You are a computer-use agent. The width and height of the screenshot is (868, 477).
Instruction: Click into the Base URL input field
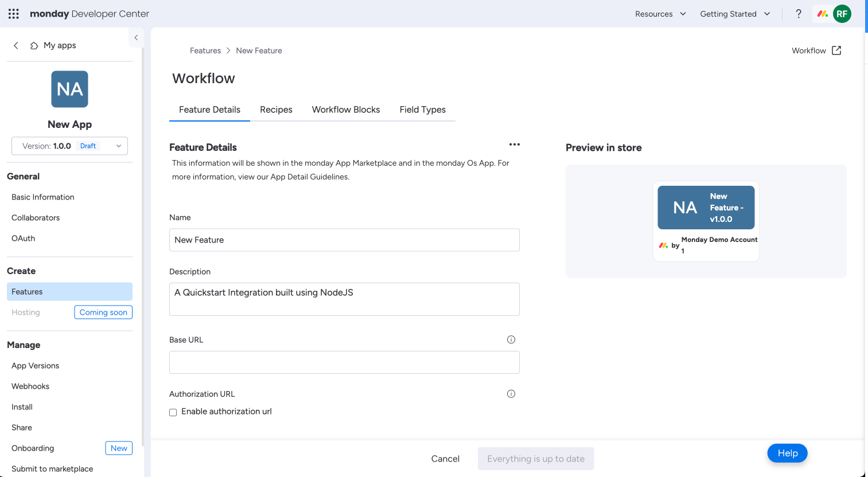point(344,362)
